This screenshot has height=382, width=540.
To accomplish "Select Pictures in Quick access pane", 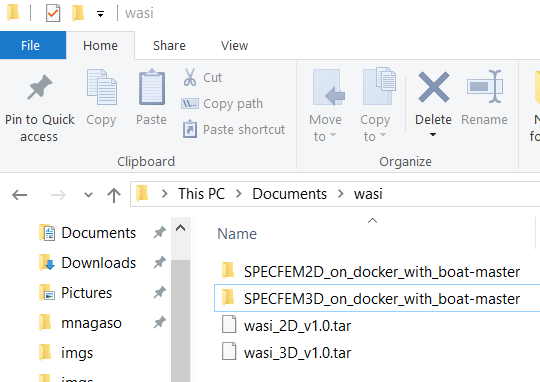I will tap(86, 293).
